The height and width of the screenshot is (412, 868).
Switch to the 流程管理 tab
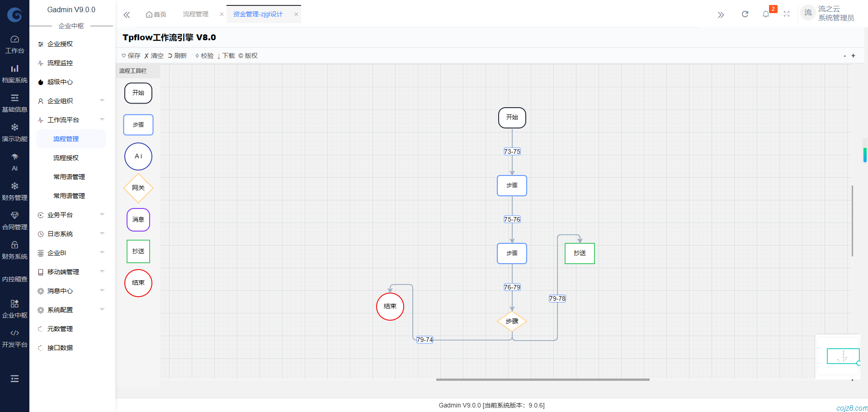[196, 14]
